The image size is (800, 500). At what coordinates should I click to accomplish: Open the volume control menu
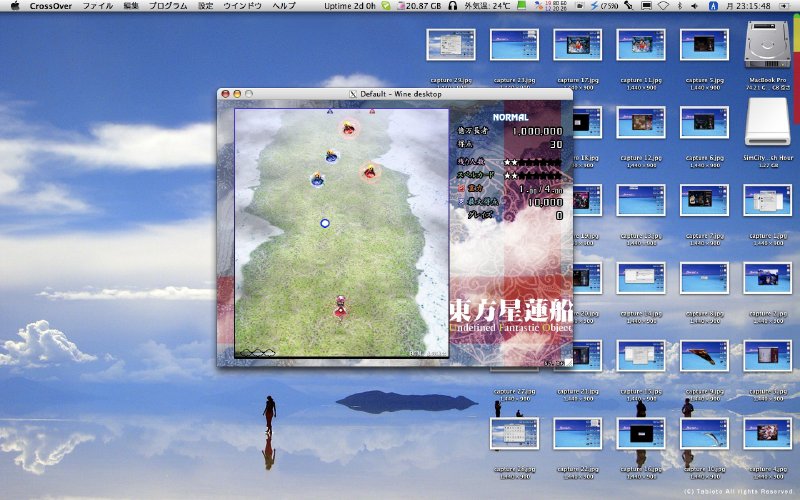pyautogui.click(x=694, y=6)
